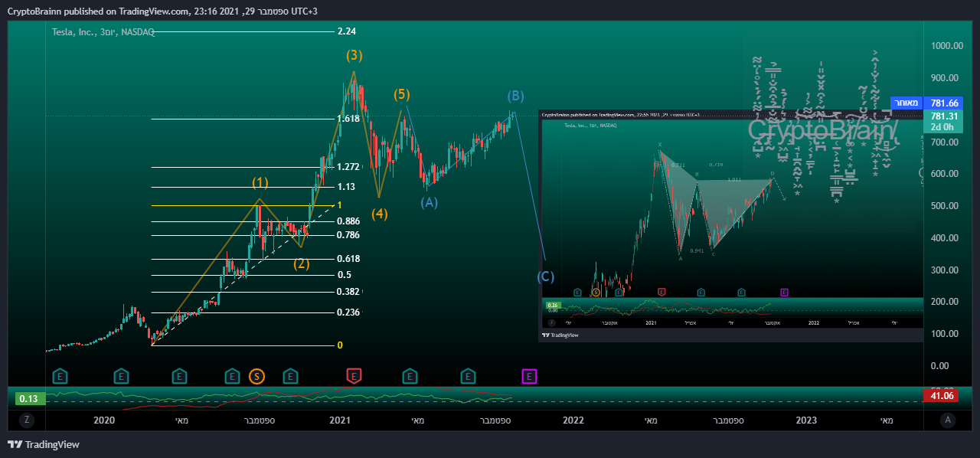Click the orange S marker inside the inset chart

596,292
